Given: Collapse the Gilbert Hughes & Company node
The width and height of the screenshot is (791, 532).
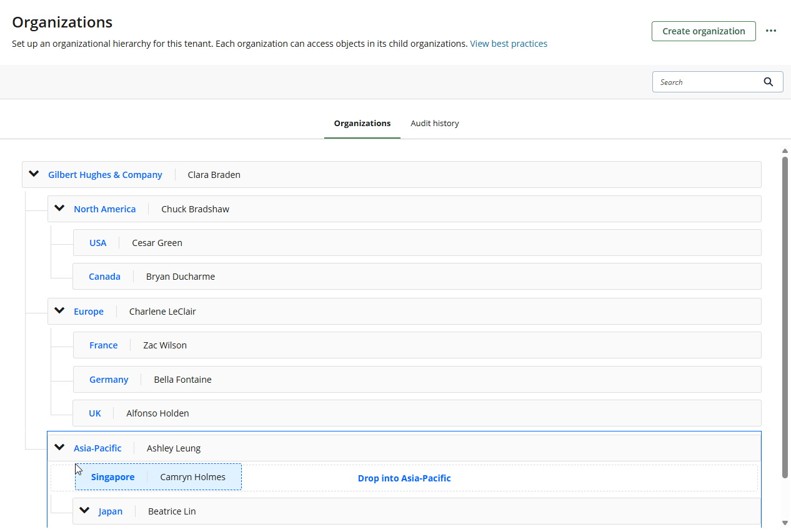Looking at the screenshot, I should [x=34, y=174].
